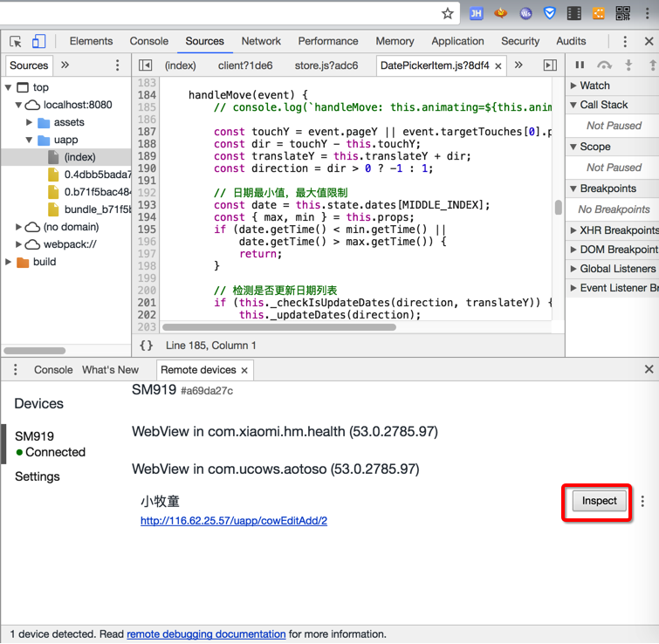
Task: Open the navigator pane three-dot menu
Action: (117, 65)
